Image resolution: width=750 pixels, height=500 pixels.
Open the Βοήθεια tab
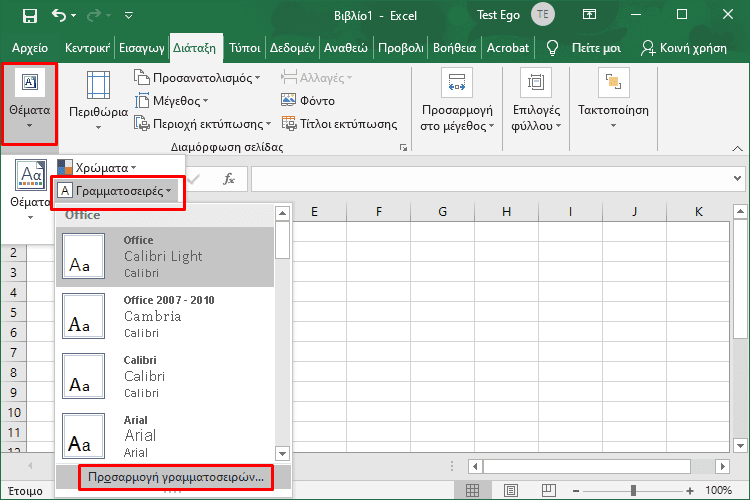[x=454, y=48]
